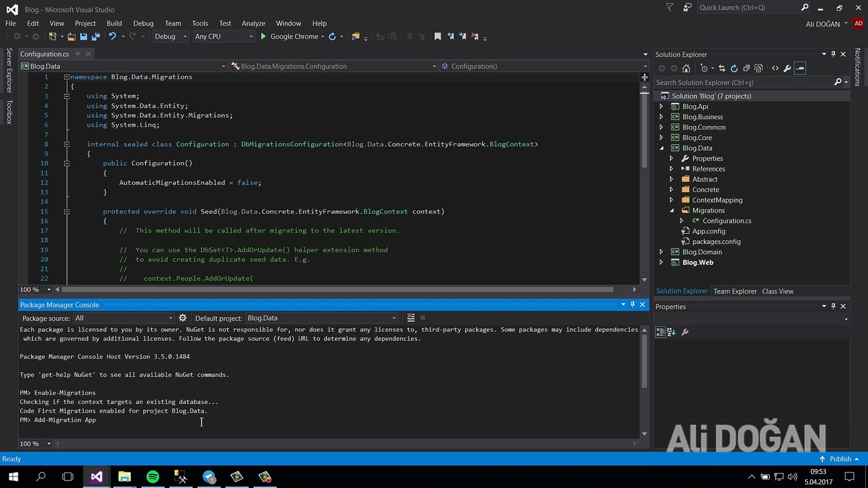Screen dimensions: 868x488
Task: Clear all bookmarks icon in toolbar
Action: 475,37
